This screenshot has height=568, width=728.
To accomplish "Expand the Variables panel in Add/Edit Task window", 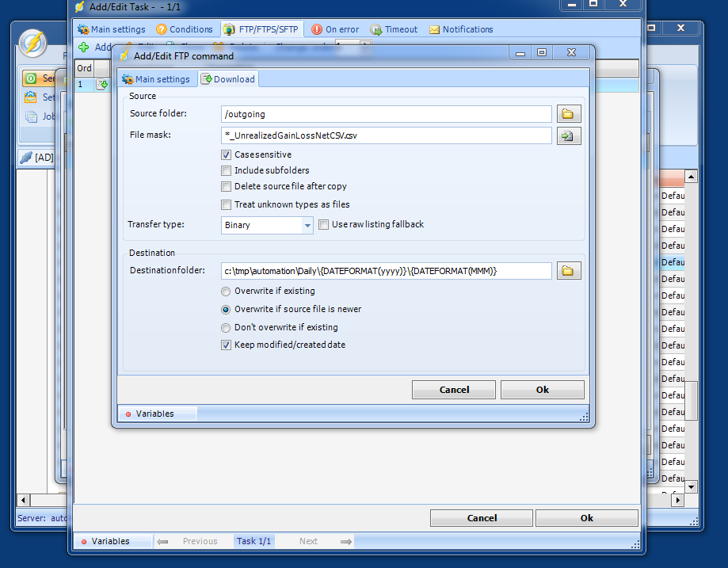I will [x=109, y=541].
